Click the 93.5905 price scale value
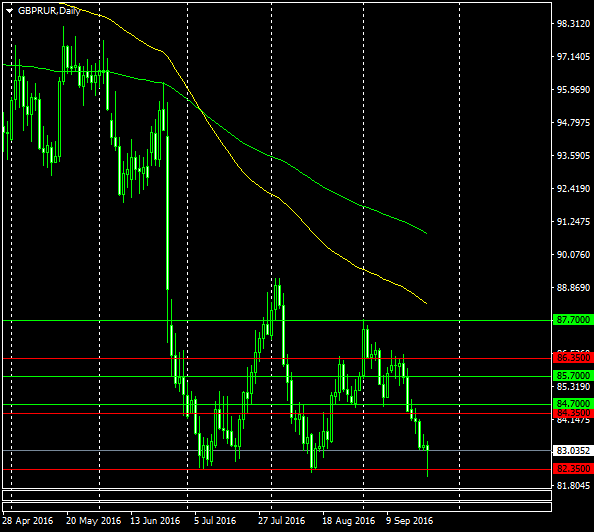 [x=573, y=155]
